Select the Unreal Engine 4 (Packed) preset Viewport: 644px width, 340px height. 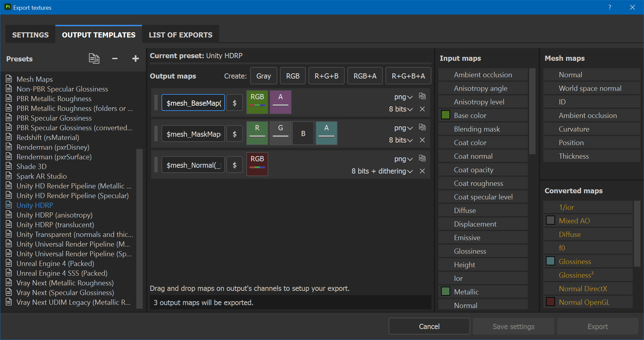pos(55,263)
